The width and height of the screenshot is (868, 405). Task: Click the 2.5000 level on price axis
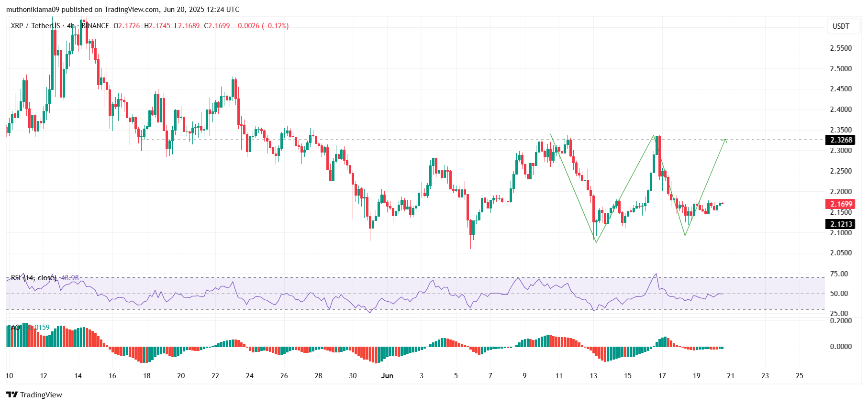pos(841,69)
